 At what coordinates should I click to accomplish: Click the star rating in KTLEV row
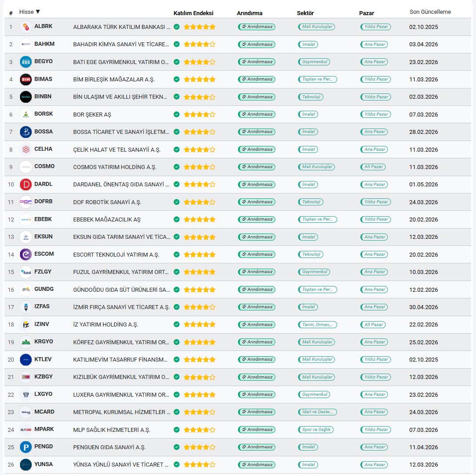(x=199, y=360)
